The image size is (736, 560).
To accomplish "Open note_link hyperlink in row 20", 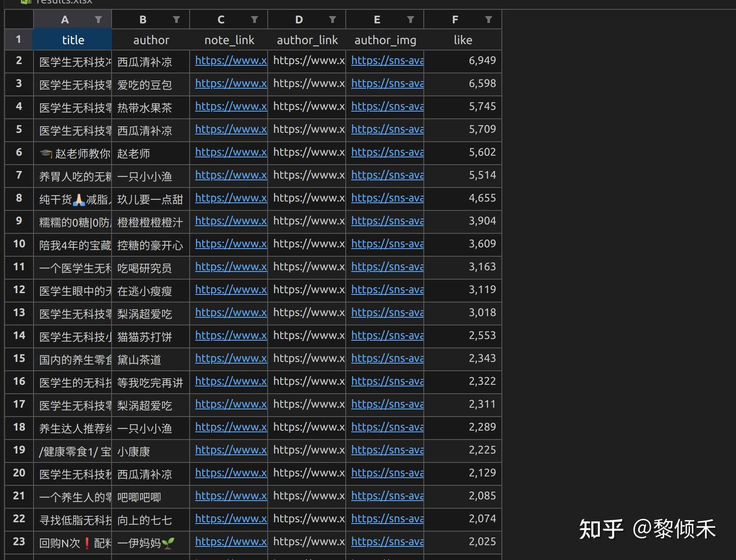I will 231,473.
